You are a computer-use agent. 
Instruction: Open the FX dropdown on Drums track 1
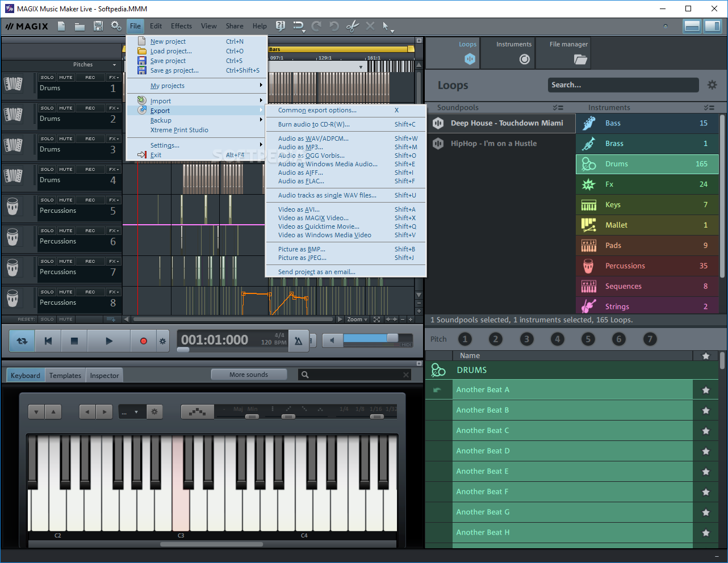(114, 78)
